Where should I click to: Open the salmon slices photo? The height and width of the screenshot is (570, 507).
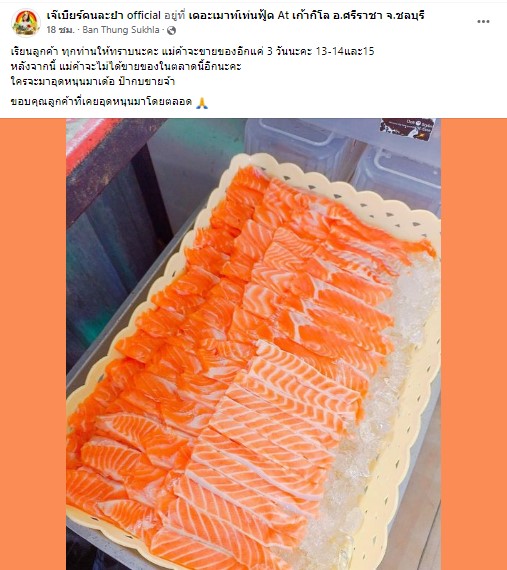(x=253, y=344)
